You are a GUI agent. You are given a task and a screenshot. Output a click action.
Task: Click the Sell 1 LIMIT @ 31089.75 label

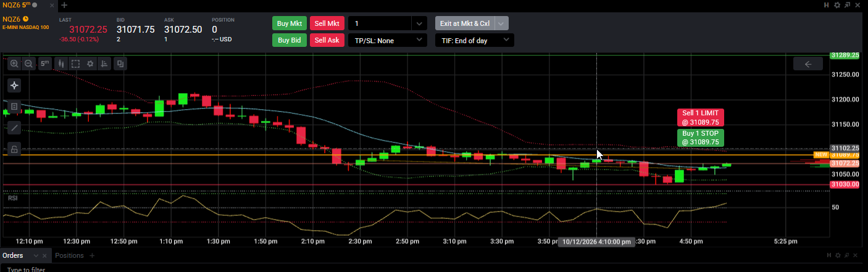(x=700, y=117)
